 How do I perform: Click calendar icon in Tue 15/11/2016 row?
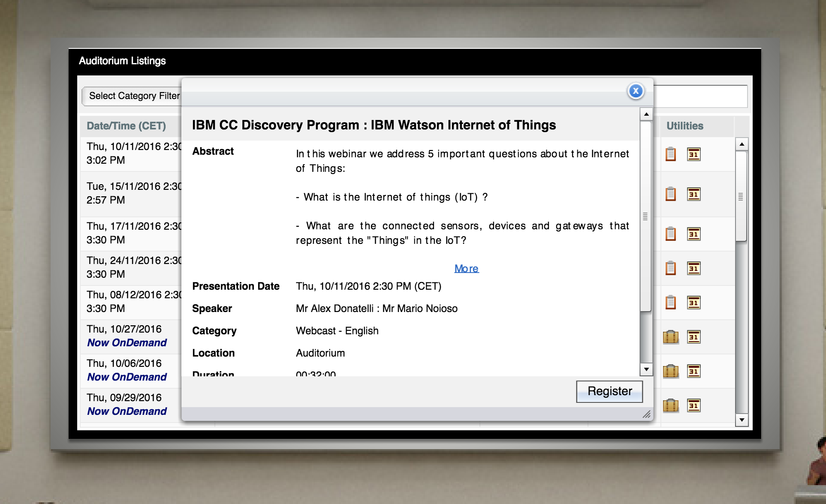694,194
